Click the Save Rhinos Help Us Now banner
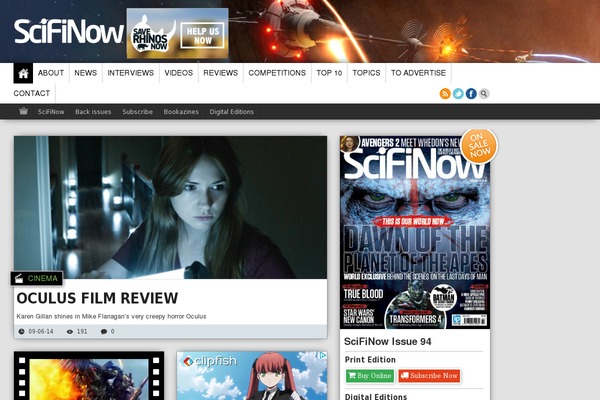Screen dimensions: 600x400 click(x=178, y=34)
